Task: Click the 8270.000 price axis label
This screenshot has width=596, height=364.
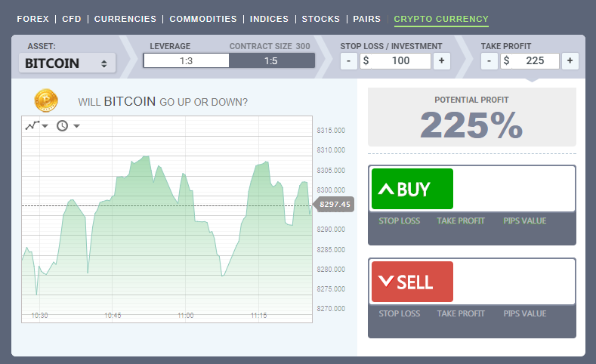Action: (x=331, y=309)
